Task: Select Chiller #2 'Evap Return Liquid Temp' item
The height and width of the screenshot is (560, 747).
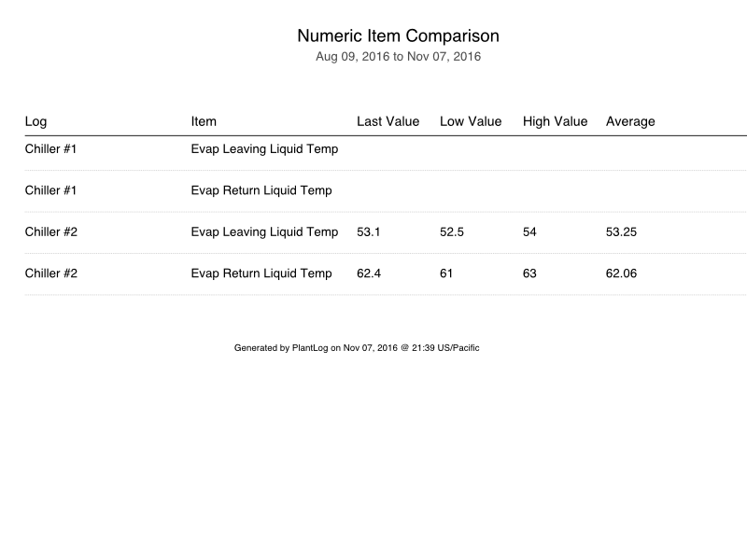Action: tap(261, 273)
